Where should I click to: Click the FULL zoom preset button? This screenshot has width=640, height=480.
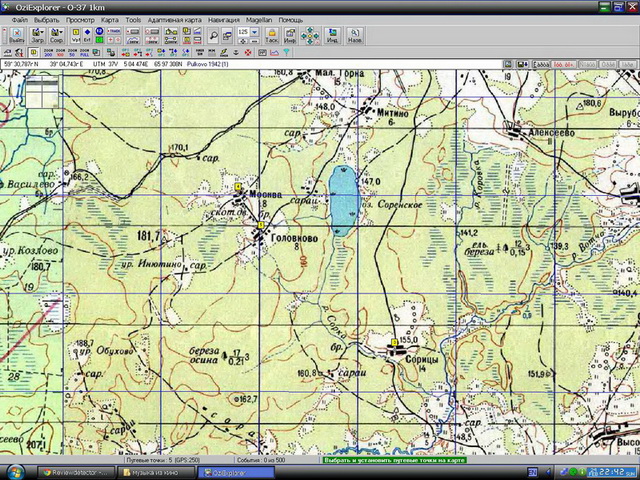86,51
